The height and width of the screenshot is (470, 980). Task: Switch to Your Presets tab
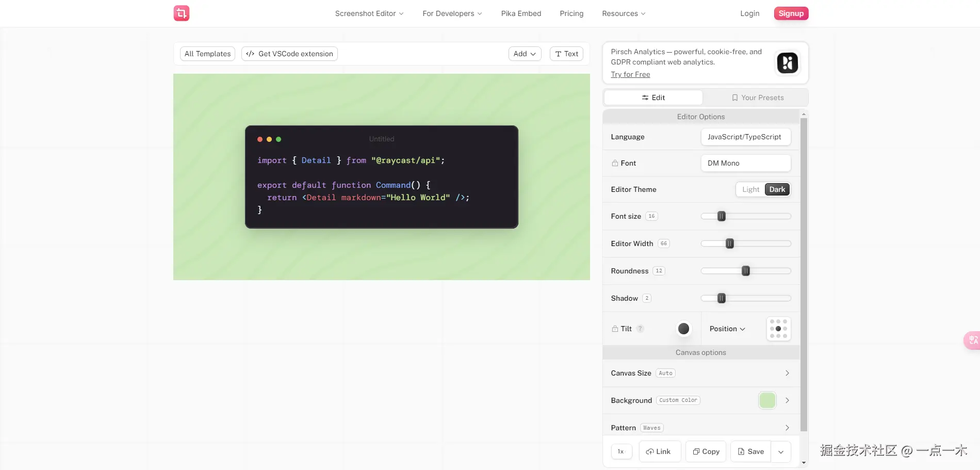point(757,98)
